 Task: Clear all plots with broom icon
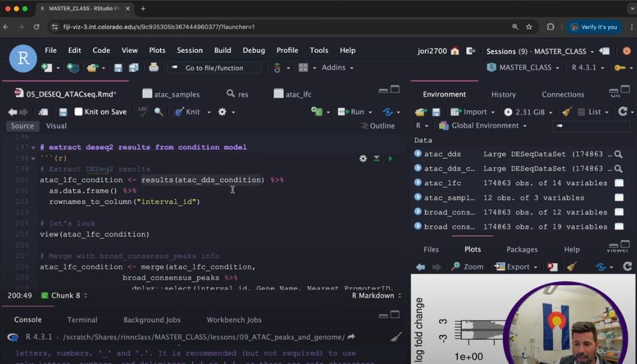pos(572,266)
